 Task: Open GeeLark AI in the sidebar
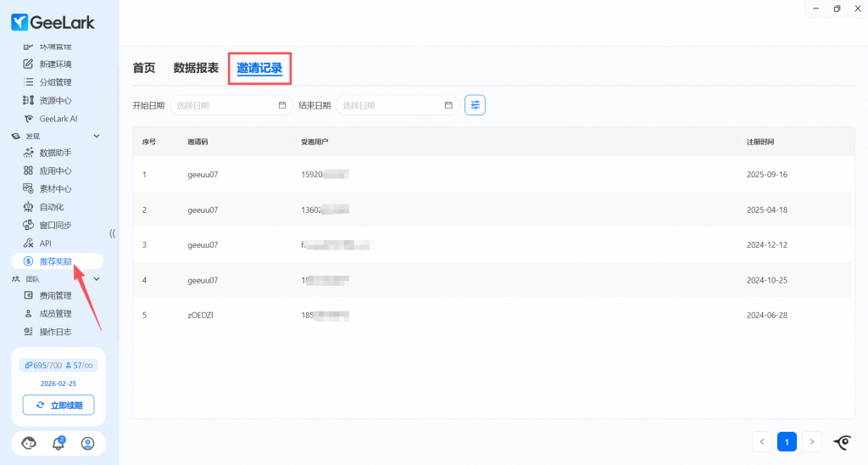coord(58,119)
